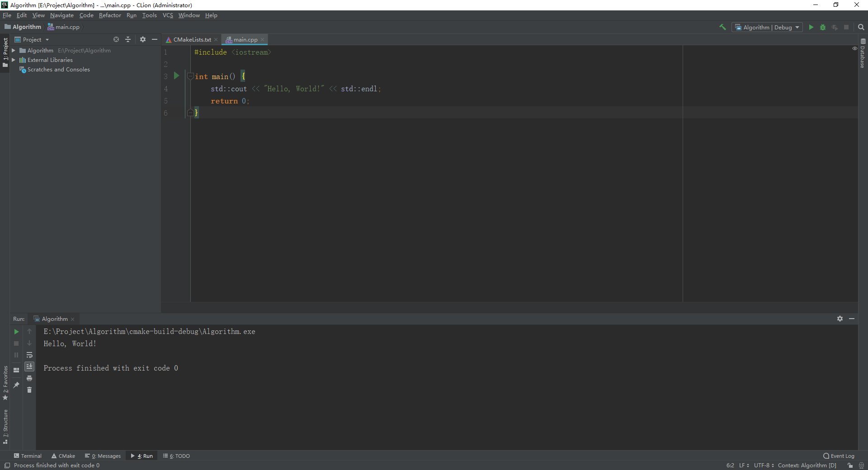Expand the Algorithm project folder
This screenshot has height=470, width=868.
[x=14, y=51]
